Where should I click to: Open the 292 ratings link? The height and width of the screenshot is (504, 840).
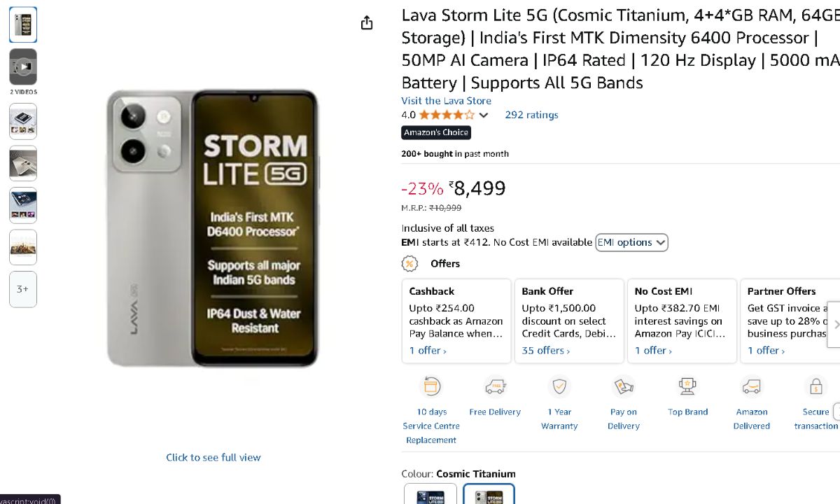coord(531,115)
